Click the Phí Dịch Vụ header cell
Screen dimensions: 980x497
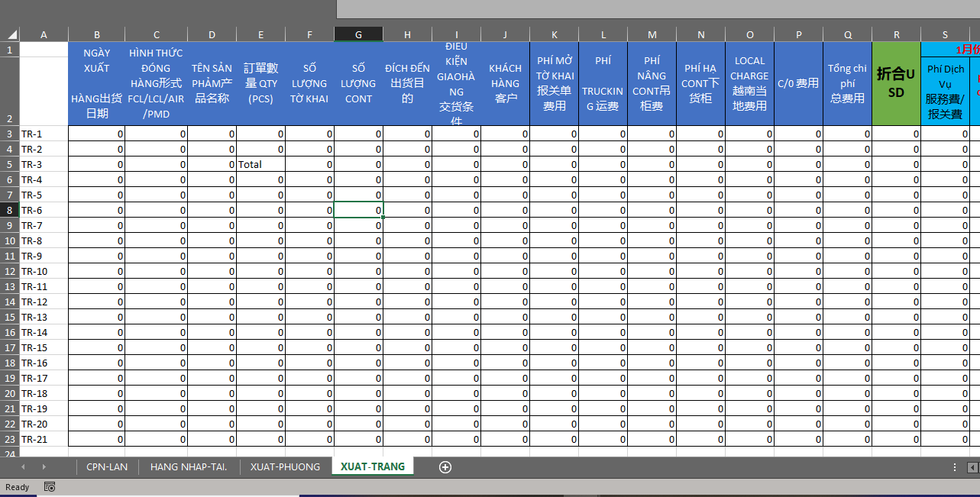[x=945, y=91]
